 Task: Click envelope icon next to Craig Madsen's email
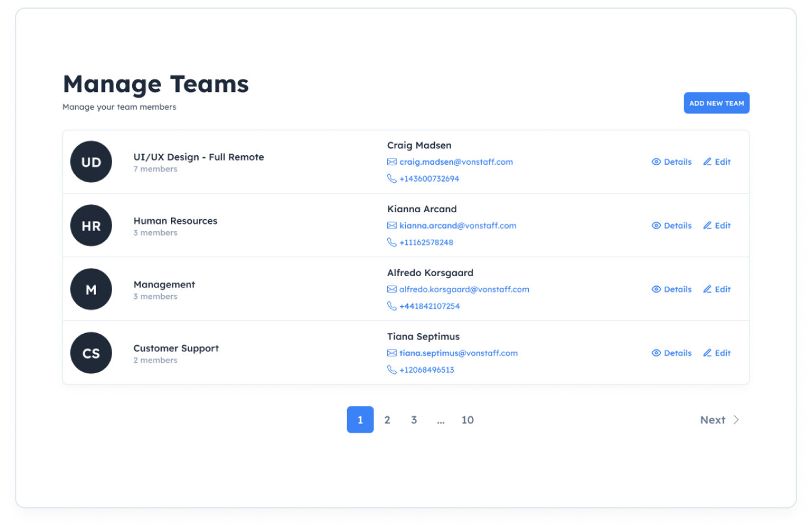click(x=392, y=162)
